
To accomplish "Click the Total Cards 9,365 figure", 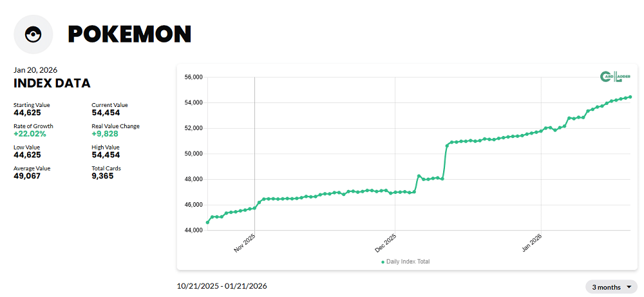I will pos(103,176).
